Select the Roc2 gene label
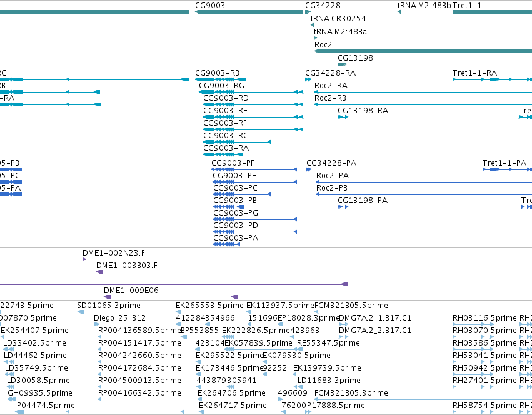This screenshot has width=532, height=415. 323,45
